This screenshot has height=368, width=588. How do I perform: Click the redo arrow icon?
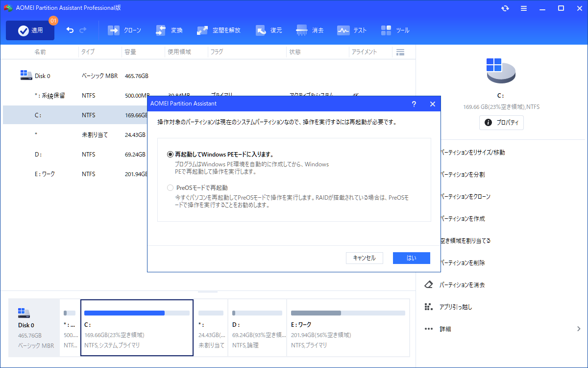(83, 30)
